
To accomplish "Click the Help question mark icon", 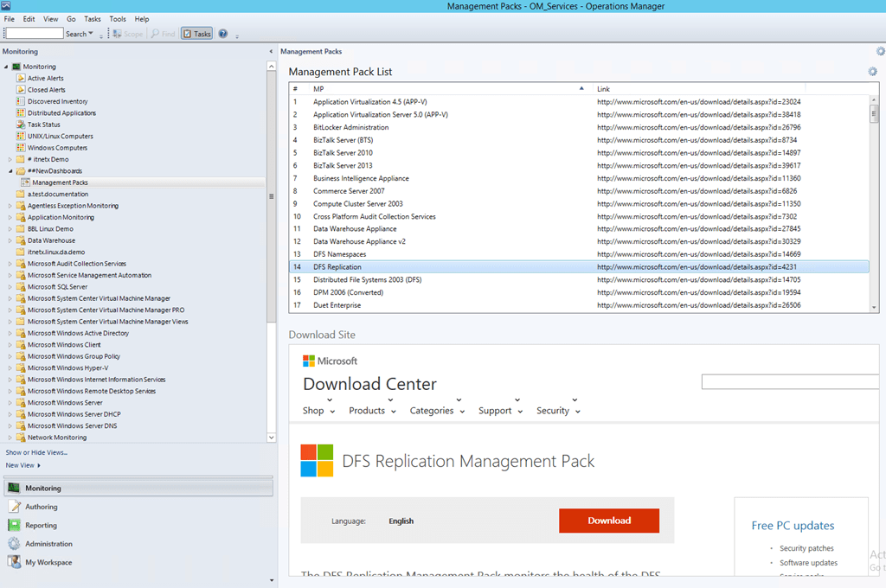I will click(x=223, y=34).
